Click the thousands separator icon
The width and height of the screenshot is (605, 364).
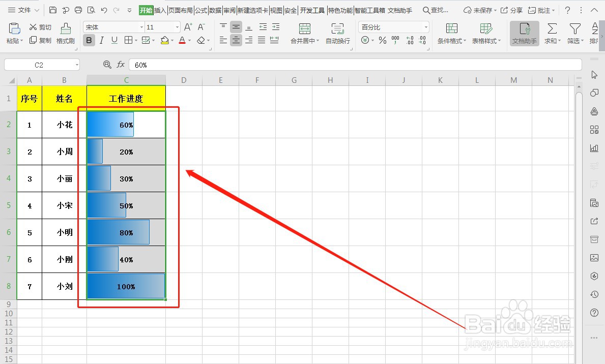[395, 40]
